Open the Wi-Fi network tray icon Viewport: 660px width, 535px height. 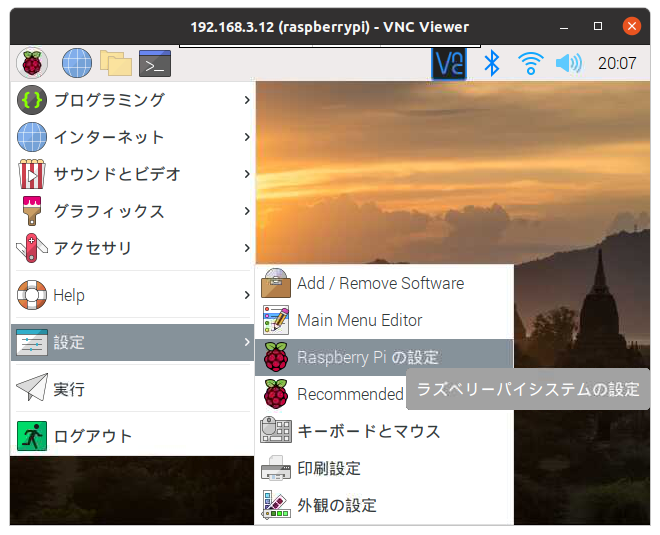click(x=531, y=64)
